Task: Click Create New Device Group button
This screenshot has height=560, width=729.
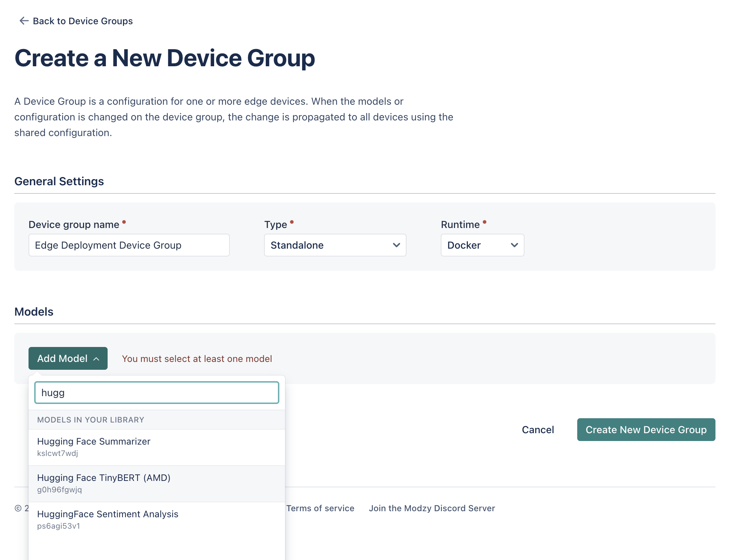Action: [646, 430]
